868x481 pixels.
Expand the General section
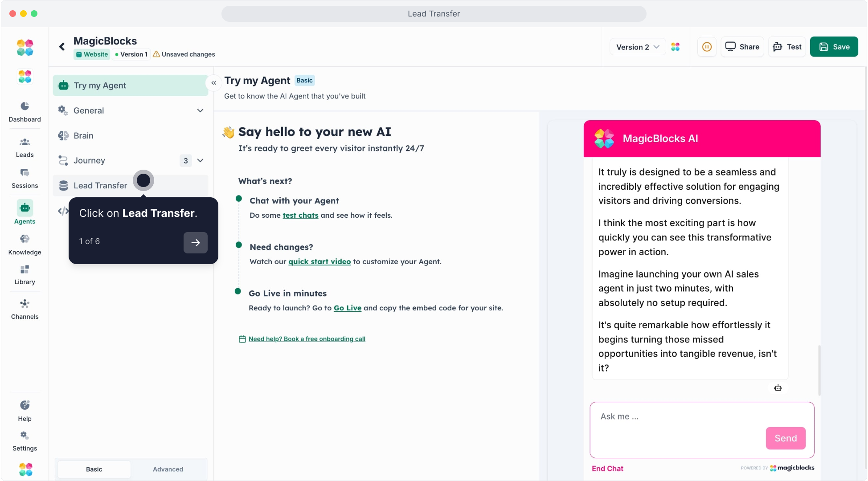[200, 110]
